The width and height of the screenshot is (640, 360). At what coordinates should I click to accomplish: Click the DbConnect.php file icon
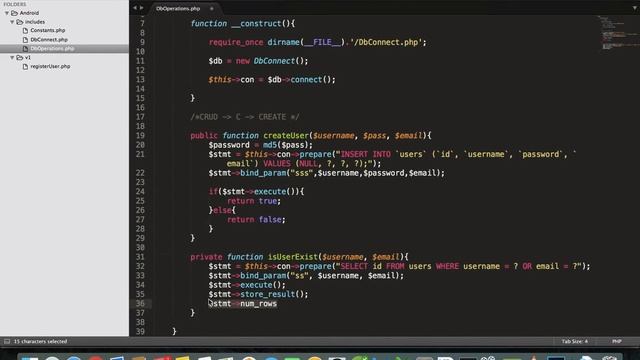(25, 40)
